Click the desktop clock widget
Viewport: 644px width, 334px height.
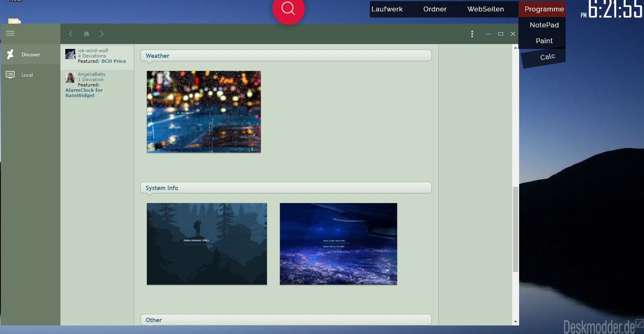point(612,9)
